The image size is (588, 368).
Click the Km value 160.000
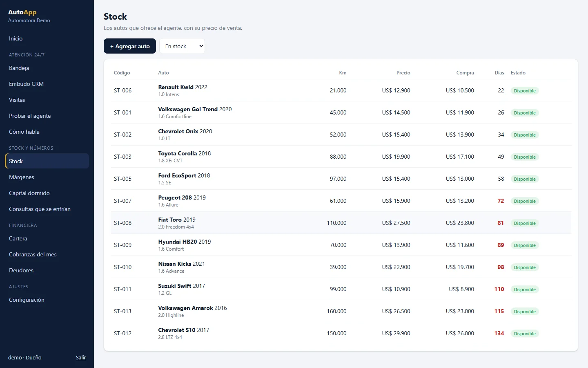(x=336, y=311)
